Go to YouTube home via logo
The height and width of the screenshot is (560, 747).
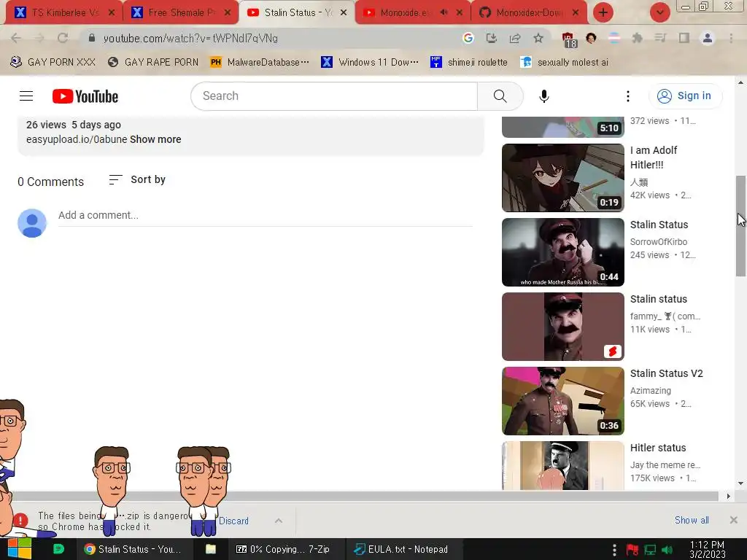tap(85, 96)
